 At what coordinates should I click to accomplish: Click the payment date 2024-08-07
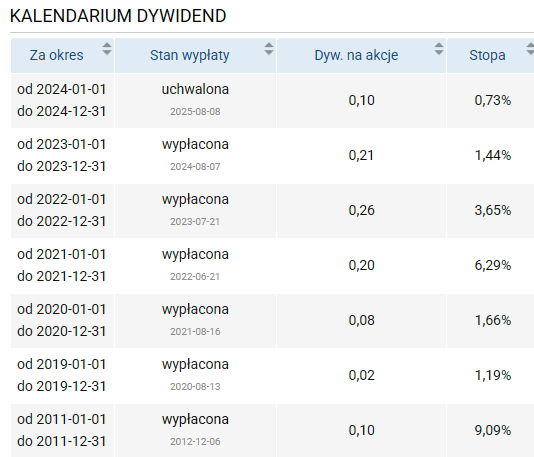point(195,167)
